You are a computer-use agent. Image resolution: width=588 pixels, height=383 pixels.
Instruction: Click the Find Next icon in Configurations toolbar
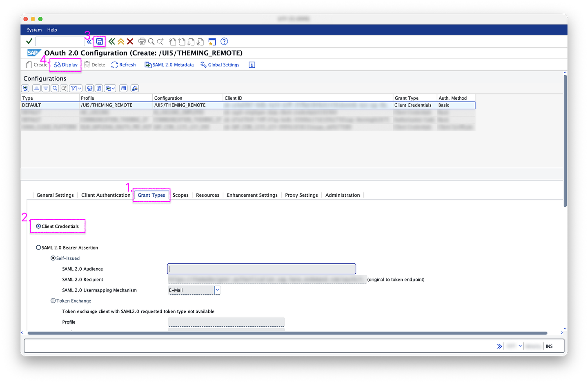64,88
